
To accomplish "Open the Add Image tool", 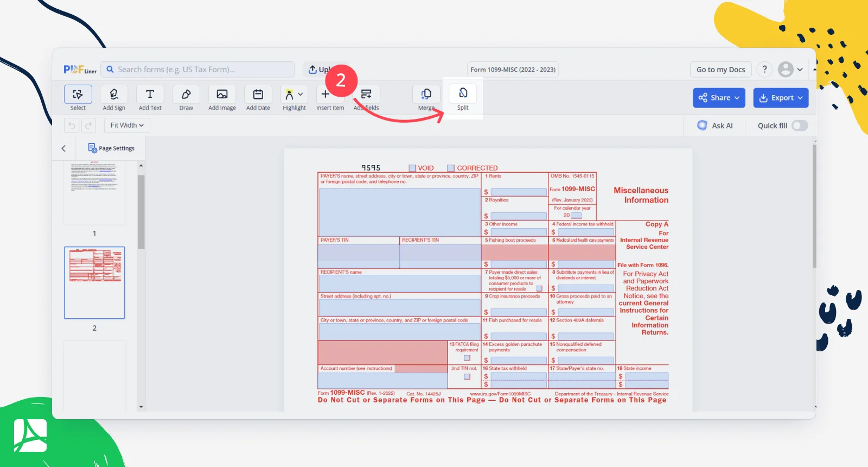I will tap(222, 98).
